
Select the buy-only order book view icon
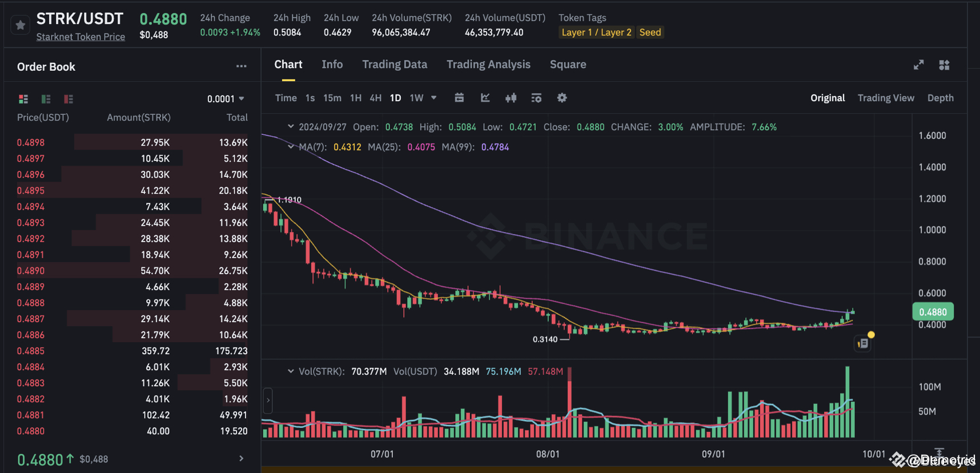pyautogui.click(x=46, y=98)
